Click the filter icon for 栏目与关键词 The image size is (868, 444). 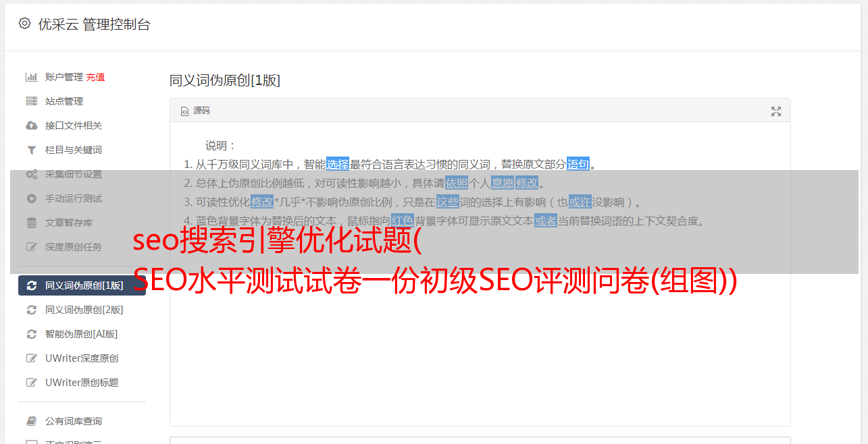pos(31,150)
